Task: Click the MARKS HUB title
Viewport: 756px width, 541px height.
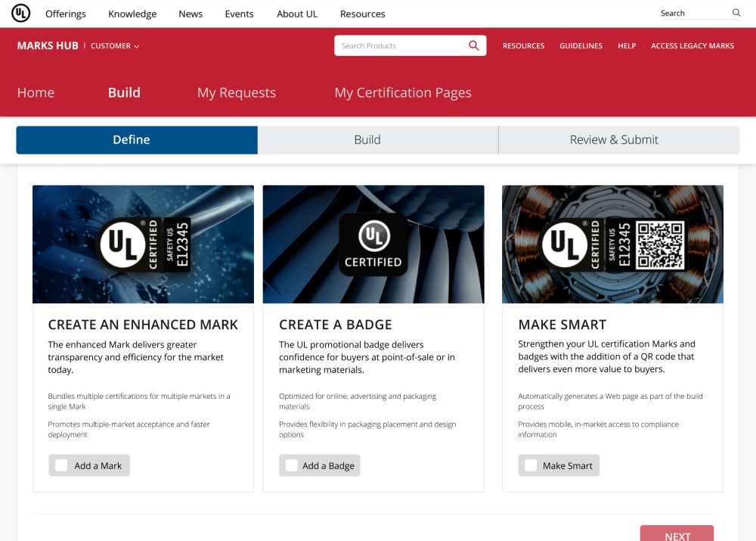Action: click(48, 45)
